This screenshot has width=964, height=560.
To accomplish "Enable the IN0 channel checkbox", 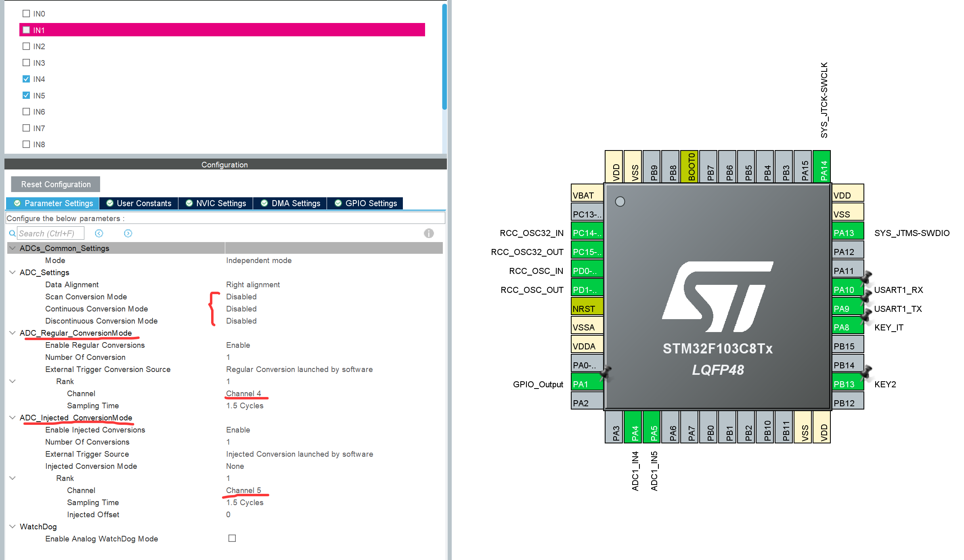I will tap(26, 13).
